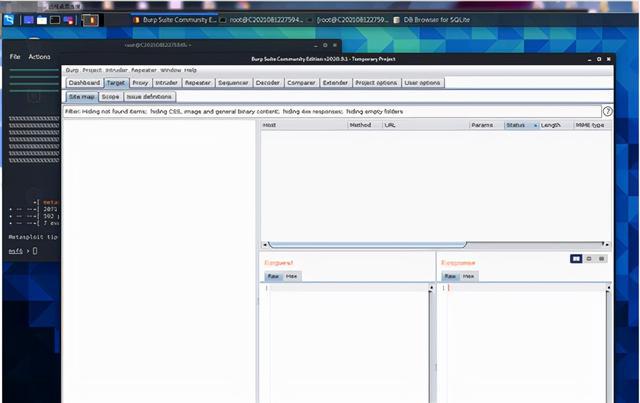Open the Intruder menu in menu bar
This screenshot has height=403, width=640.
(116, 70)
